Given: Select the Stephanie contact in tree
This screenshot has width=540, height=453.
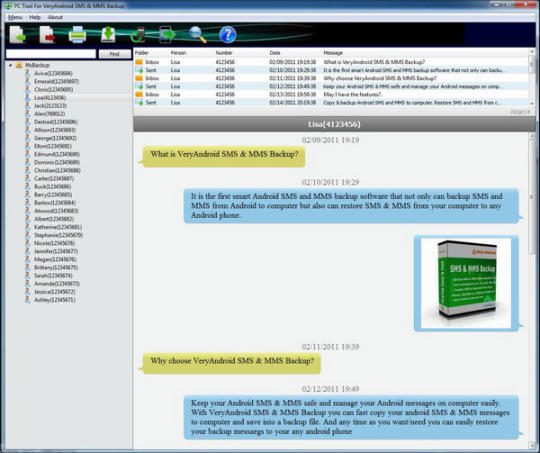Looking at the screenshot, I should (58, 235).
